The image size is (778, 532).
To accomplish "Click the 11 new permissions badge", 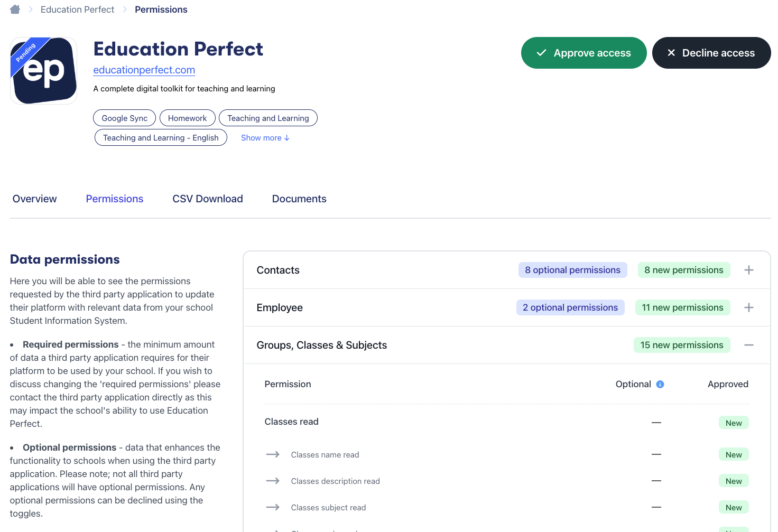I will (x=683, y=307).
